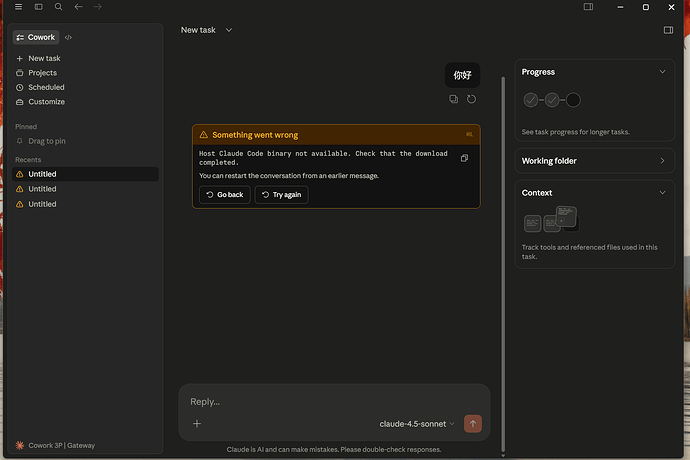Click the Try again button

click(x=282, y=195)
